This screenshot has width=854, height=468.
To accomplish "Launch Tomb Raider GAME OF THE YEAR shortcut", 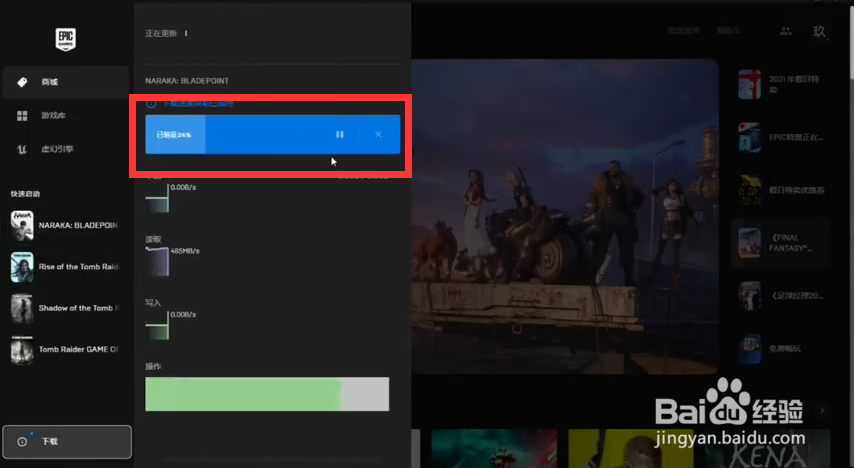I will click(65, 350).
